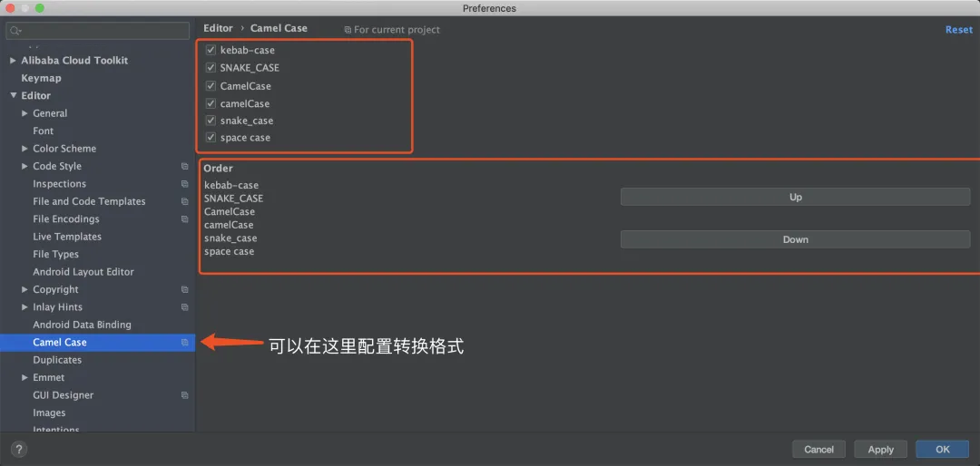Select GUI Designer settings

[64, 394]
